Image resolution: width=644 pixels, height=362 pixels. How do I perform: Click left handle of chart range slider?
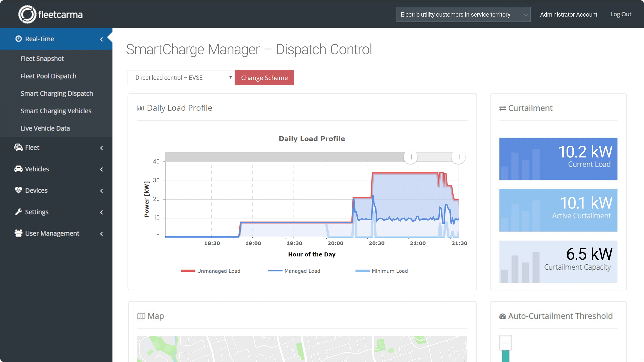pos(411,157)
